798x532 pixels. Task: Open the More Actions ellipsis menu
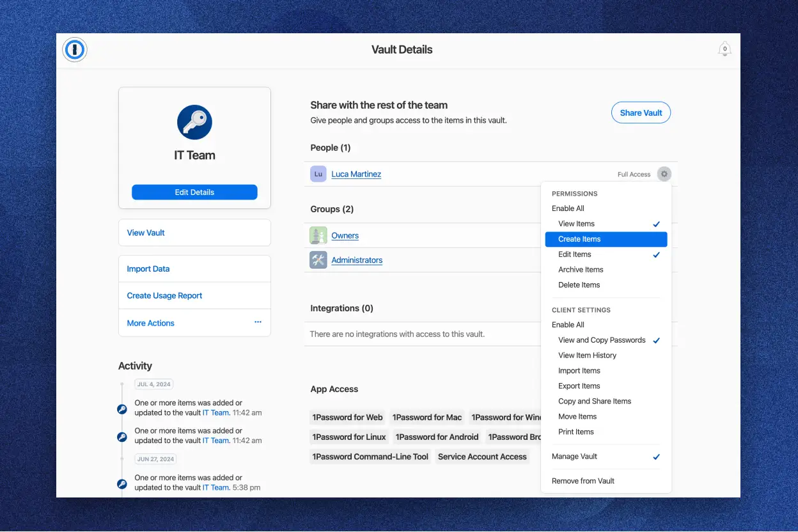(258, 323)
